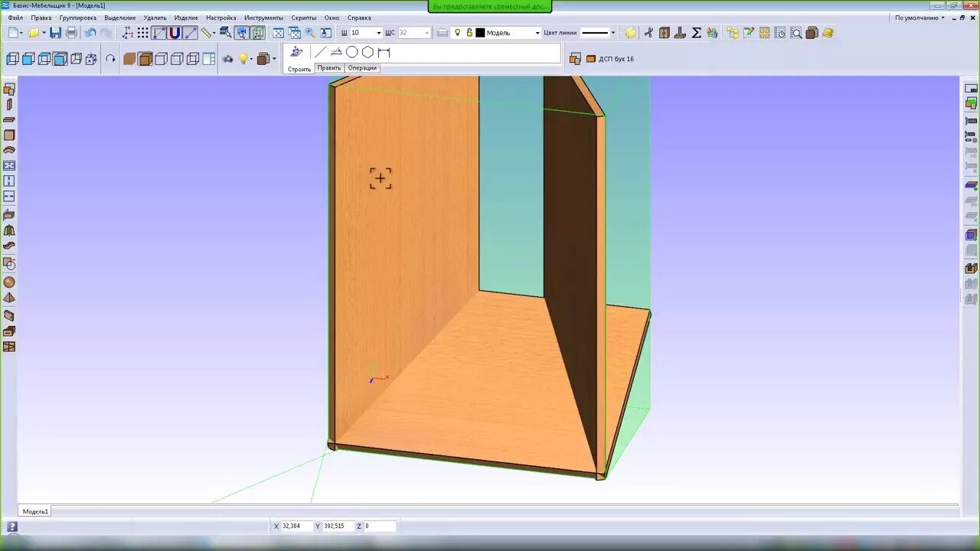Click the magnet snap icon
980x551 pixels.
175,33
